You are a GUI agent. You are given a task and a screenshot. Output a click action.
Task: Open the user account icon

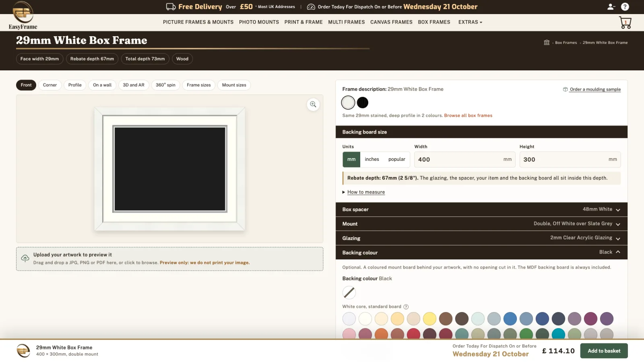(611, 6)
